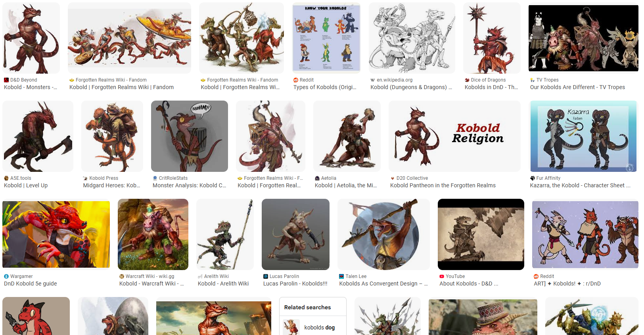Select the 'kobolds dog' related search
Viewport: 644px width, 335px height.
pos(313,327)
